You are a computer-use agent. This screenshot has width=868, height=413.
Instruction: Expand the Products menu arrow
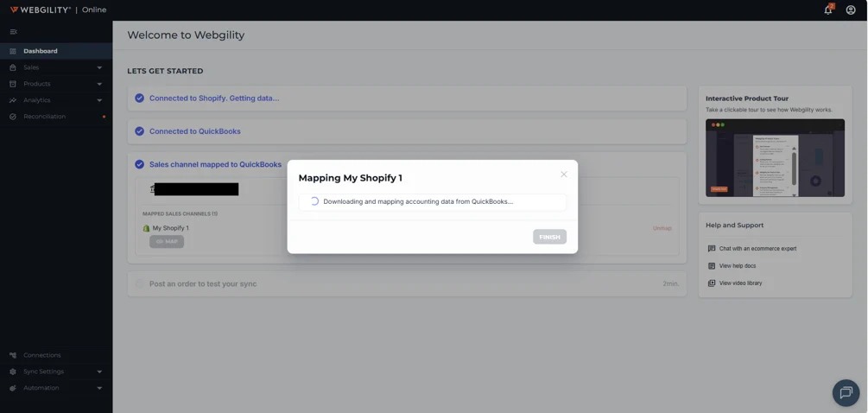tap(99, 84)
